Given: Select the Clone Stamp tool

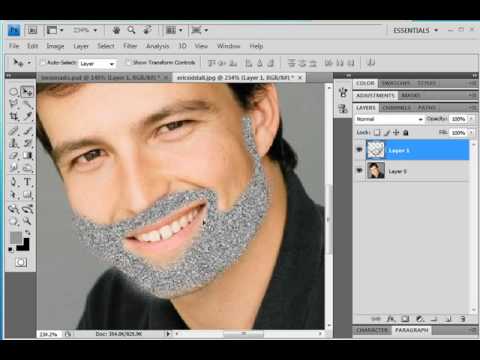Looking at the screenshot, I should pos(14,143).
